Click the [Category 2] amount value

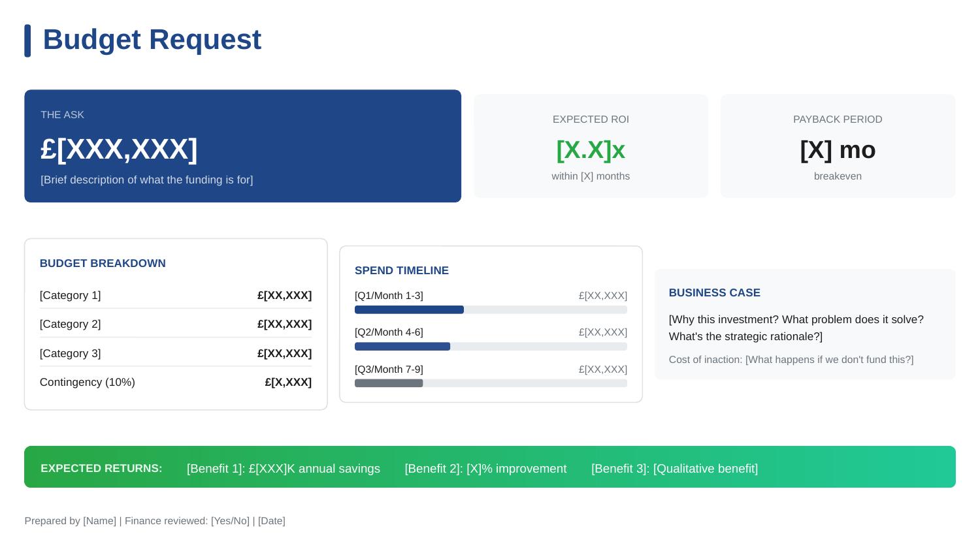pyautogui.click(x=284, y=324)
